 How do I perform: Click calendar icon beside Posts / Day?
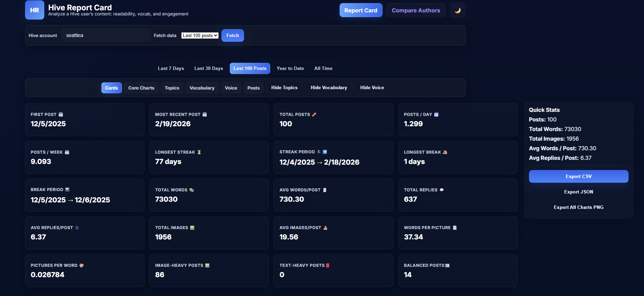point(436,115)
